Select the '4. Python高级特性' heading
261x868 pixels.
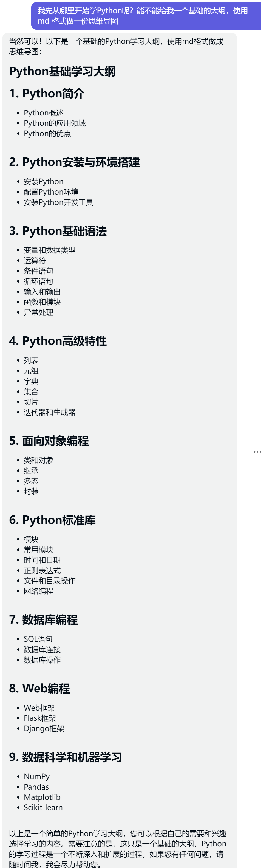[x=58, y=341]
